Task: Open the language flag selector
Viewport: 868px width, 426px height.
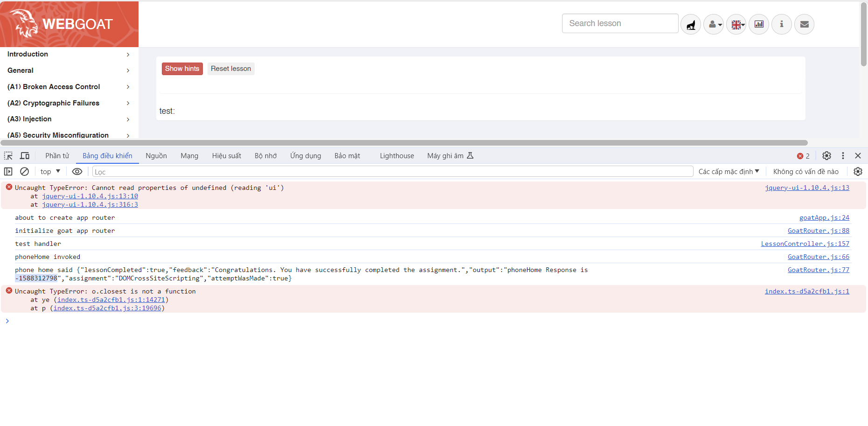Action: click(736, 24)
